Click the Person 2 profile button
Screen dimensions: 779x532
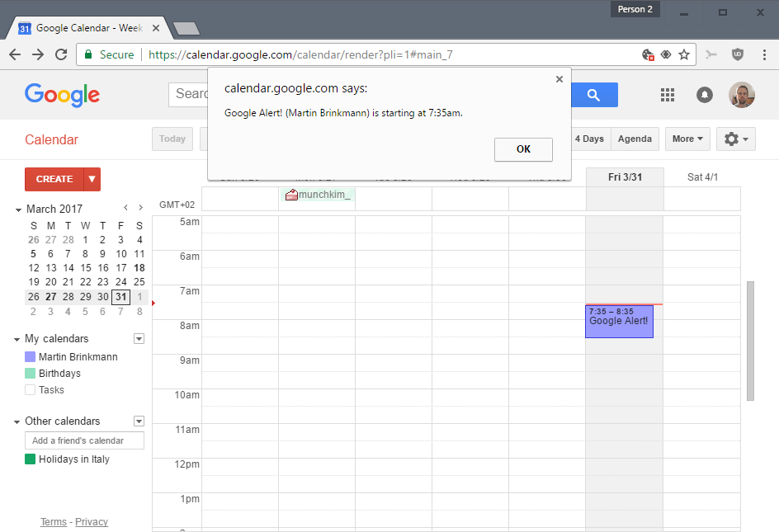[635, 9]
